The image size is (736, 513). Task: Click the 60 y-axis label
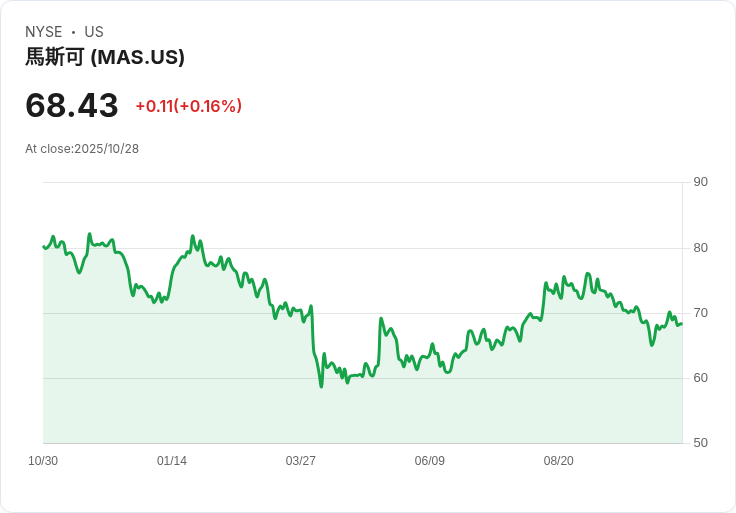701,378
